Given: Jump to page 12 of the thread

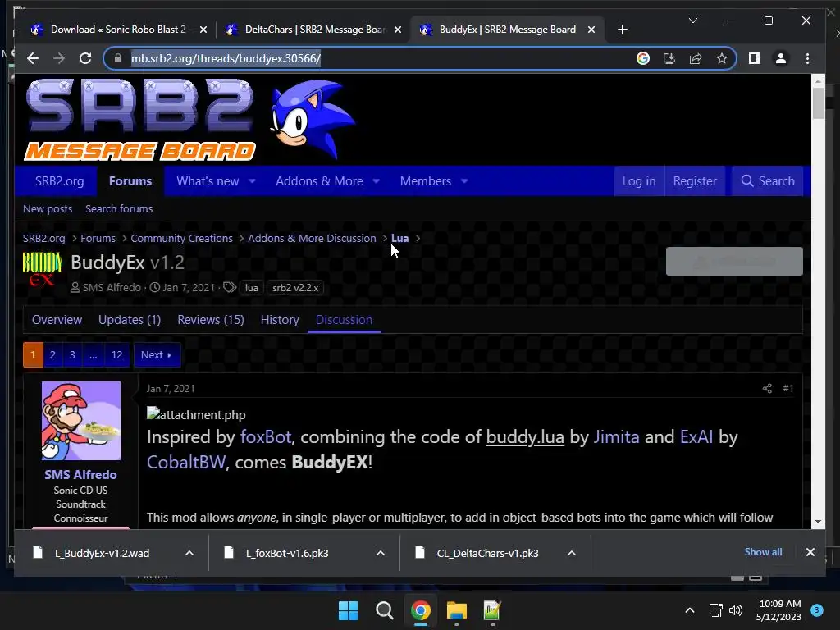Looking at the screenshot, I should point(116,354).
